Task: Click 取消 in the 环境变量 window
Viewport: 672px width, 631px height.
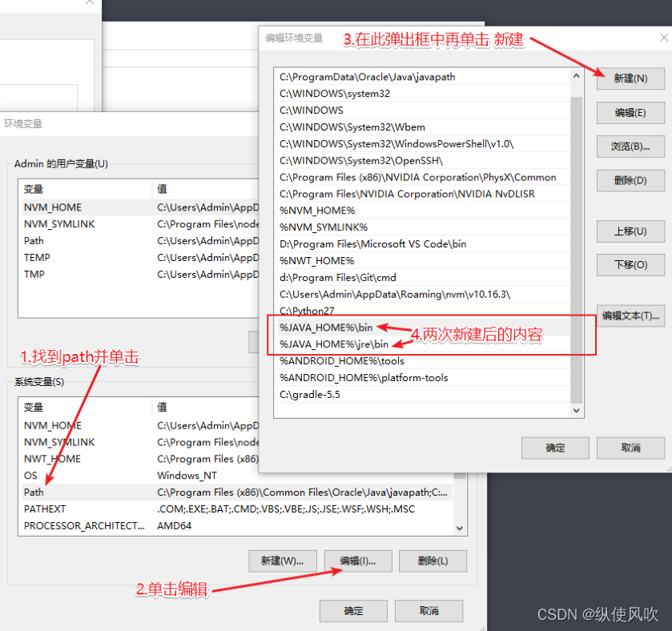Action: click(429, 611)
